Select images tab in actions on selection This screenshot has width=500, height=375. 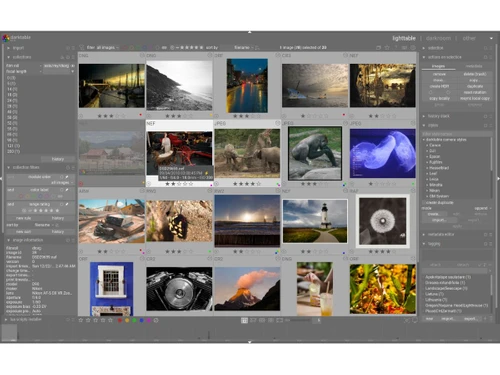pyautogui.click(x=438, y=66)
